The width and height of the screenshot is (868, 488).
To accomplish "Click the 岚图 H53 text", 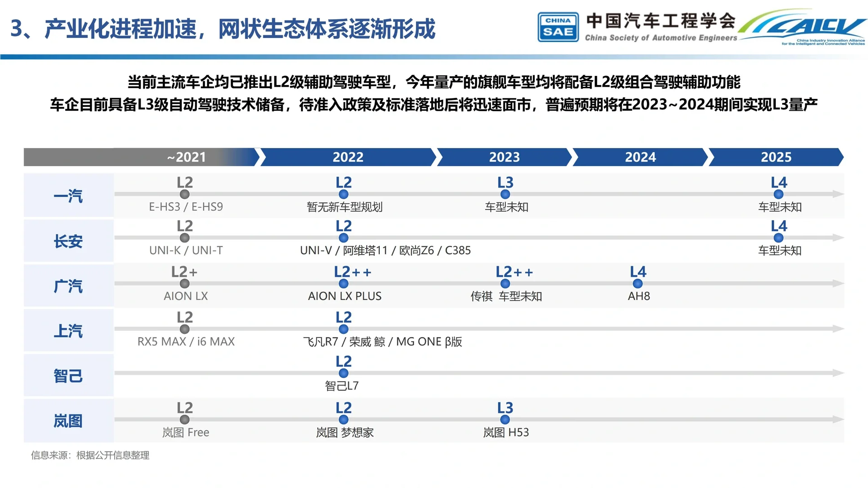I will tap(506, 432).
